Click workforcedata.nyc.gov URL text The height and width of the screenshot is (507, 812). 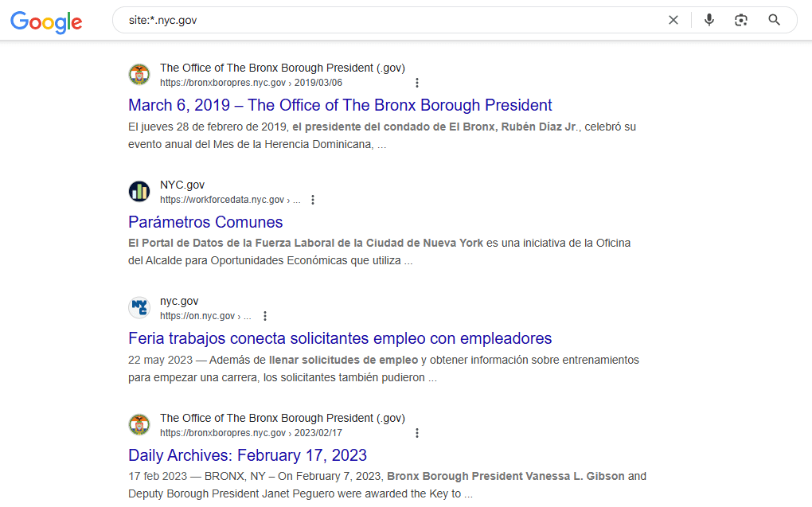click(x=230, y=200)
